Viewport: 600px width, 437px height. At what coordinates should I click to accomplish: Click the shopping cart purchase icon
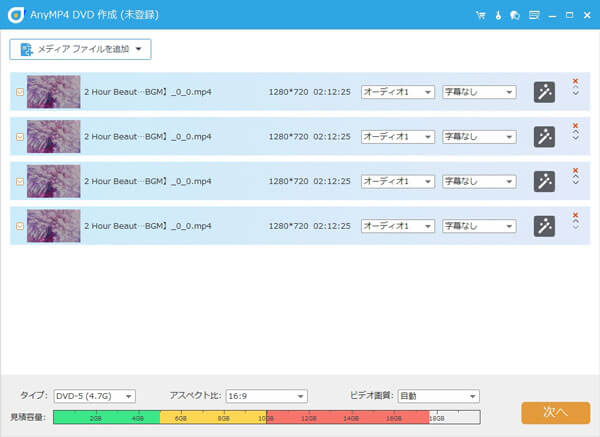coord(482,15)
